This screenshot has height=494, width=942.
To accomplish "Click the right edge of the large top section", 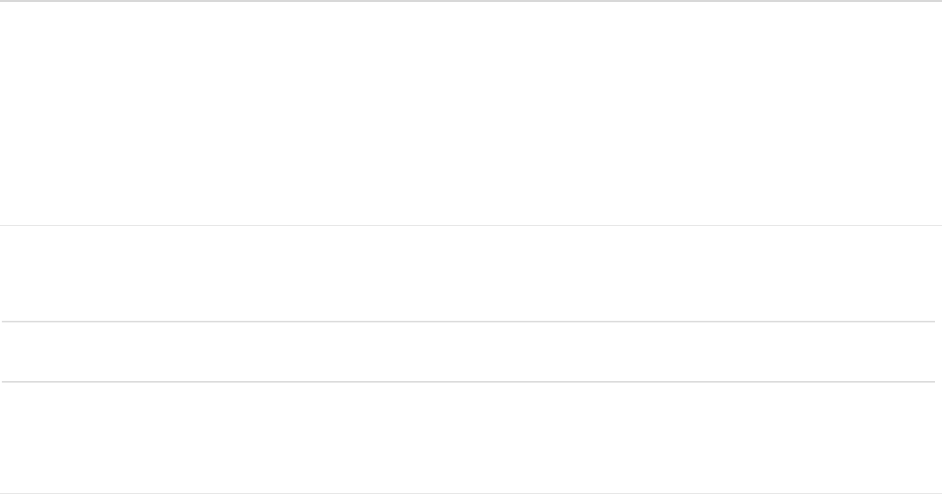I will click(x=936, y=112).
